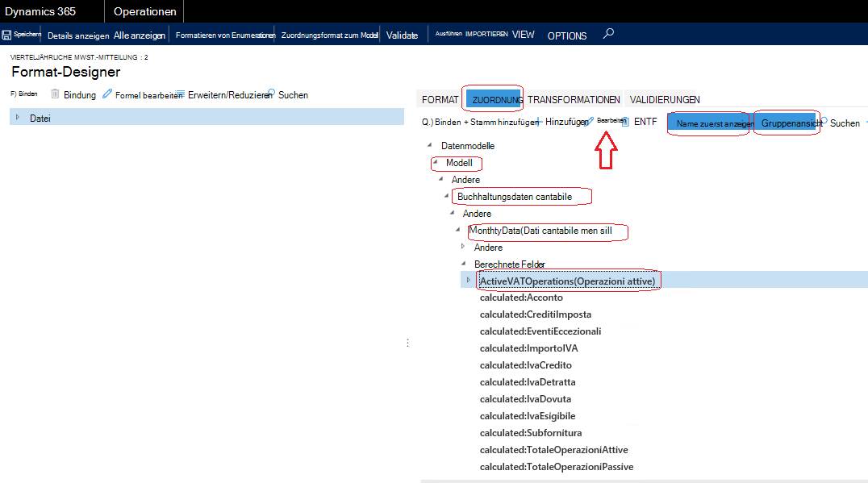
Task: Collapse the Modell tree node
Action: coord(435,162)
